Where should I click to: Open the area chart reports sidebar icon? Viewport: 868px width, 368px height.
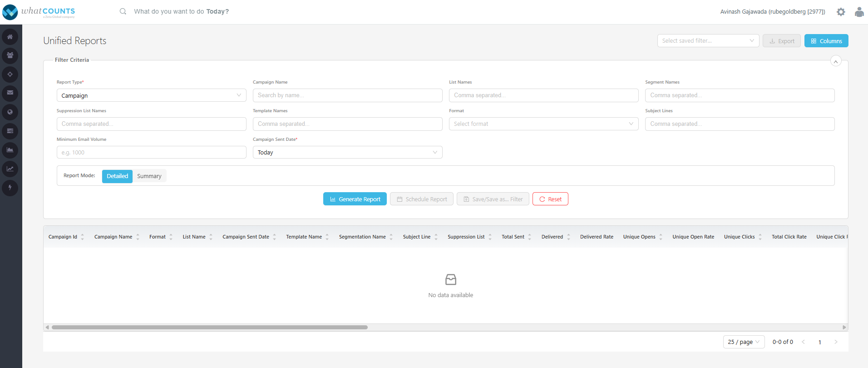10,150
